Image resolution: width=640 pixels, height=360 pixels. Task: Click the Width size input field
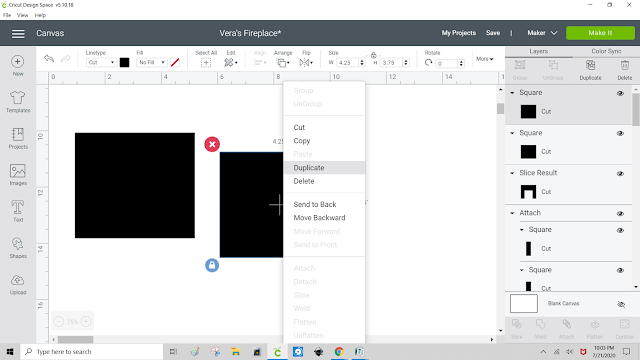[348, 62]
